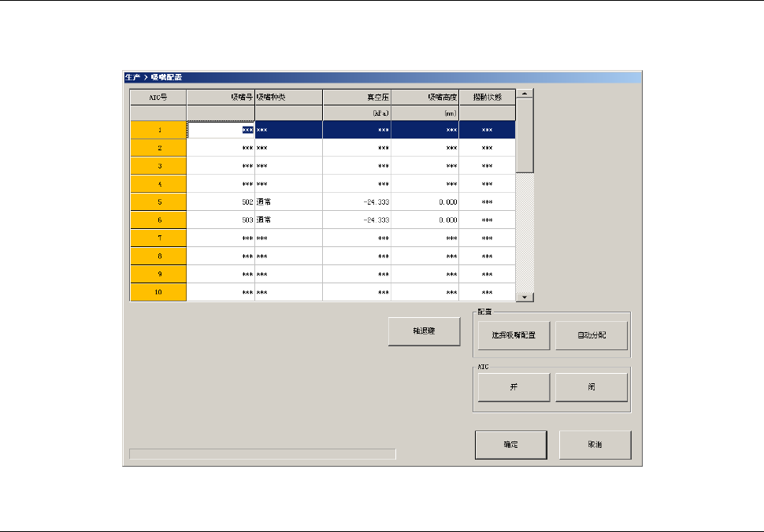Click the table scrollbar up arrow
The width and height of the screenshot is (764, 532).
(525, 94)
